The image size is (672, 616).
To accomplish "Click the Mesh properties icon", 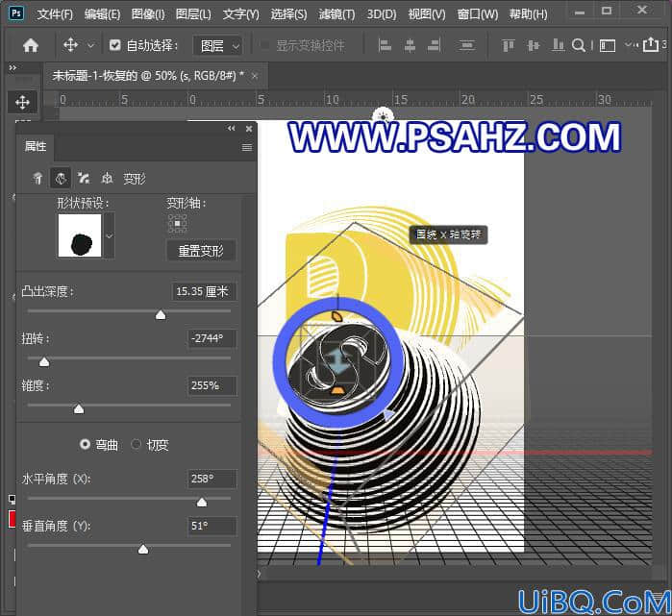I will click(x=37, y=178).
